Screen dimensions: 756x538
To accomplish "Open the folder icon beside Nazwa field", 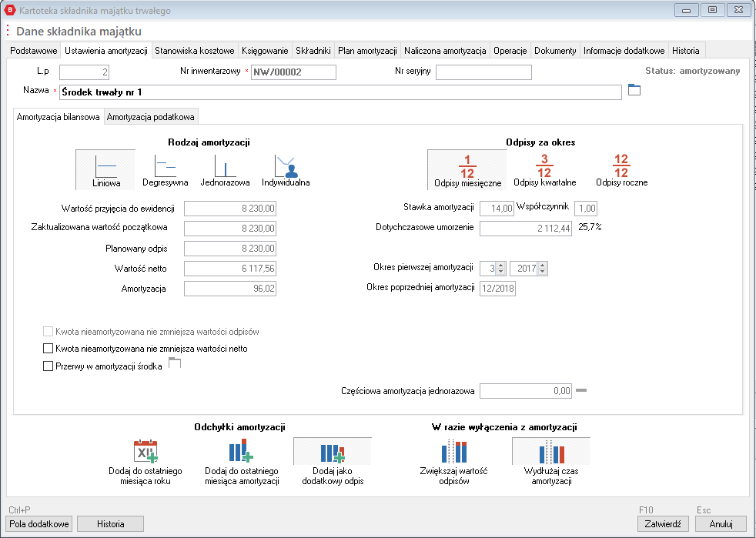I will 634,89.
